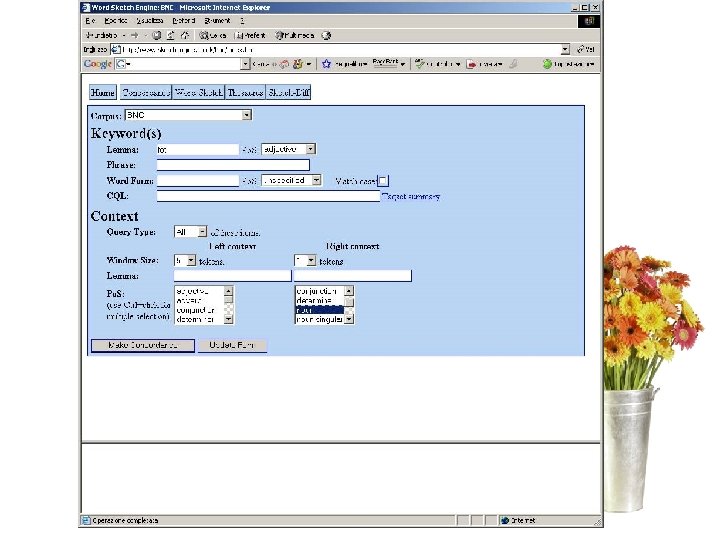Click scroll-up arrow of left context PoS list
Viewport: 720px width, 540px height.
point(228,291)
